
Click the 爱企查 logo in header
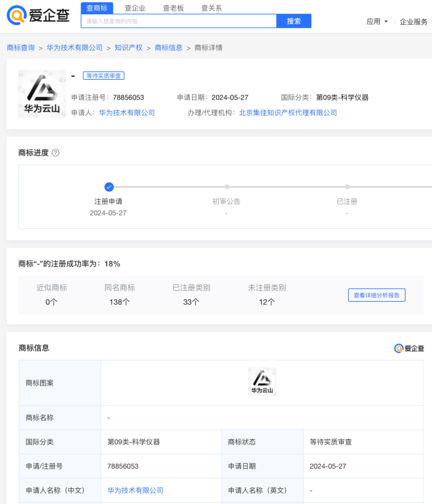click(38, 15)
